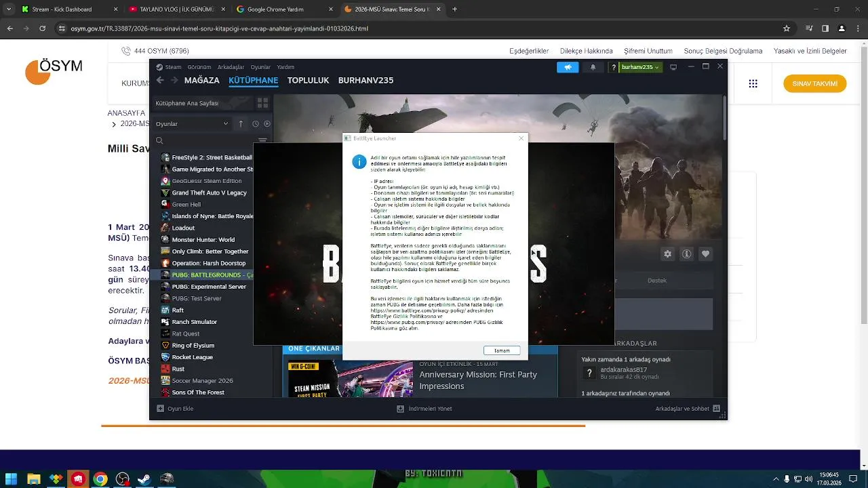Viewport: 868px width, 488px height.
Task: Open the Görünüm menu
Action: click(199, 67)
